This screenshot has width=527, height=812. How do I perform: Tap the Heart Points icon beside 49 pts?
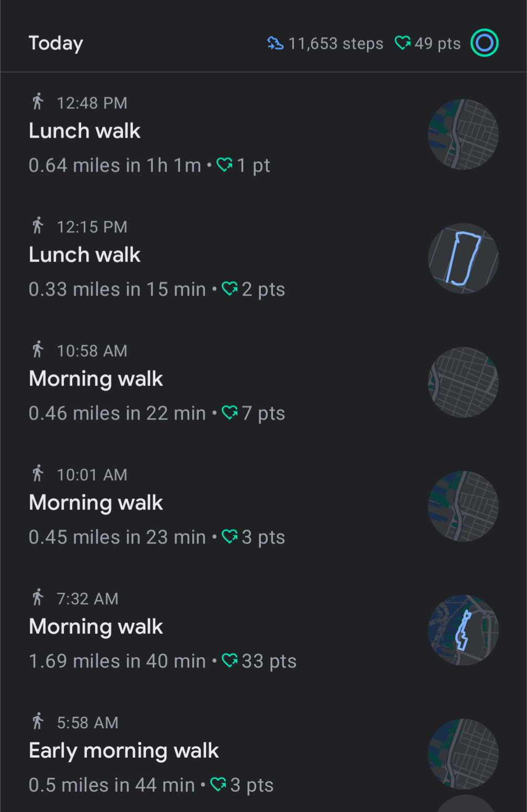[402, 43]
